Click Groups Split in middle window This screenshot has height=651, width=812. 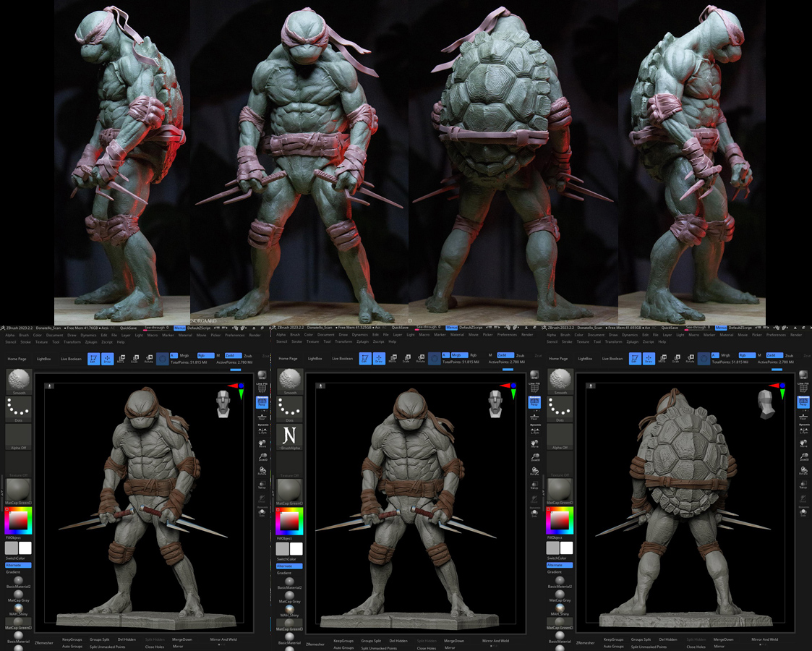click(371, 641)
